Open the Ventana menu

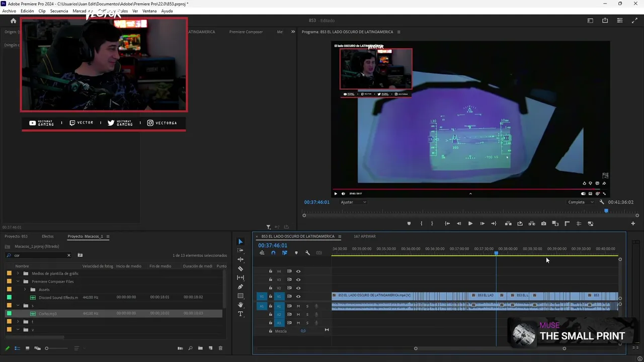pos(149,11)
